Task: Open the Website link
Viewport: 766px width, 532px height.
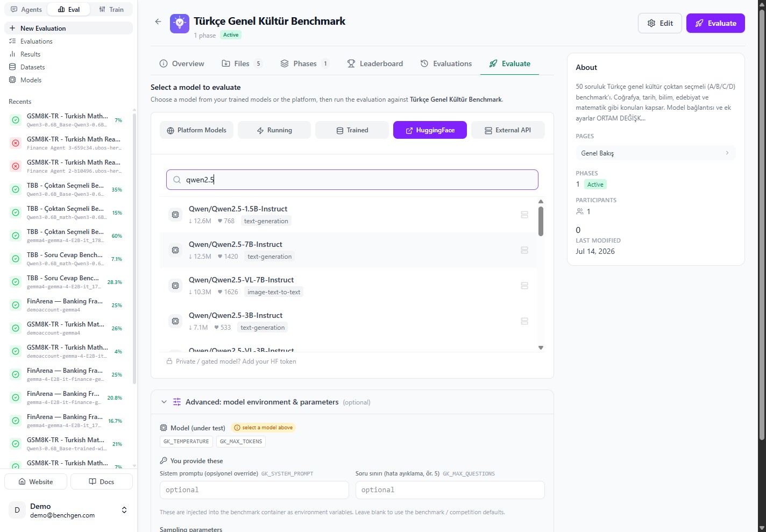Action: coord(36,481)
